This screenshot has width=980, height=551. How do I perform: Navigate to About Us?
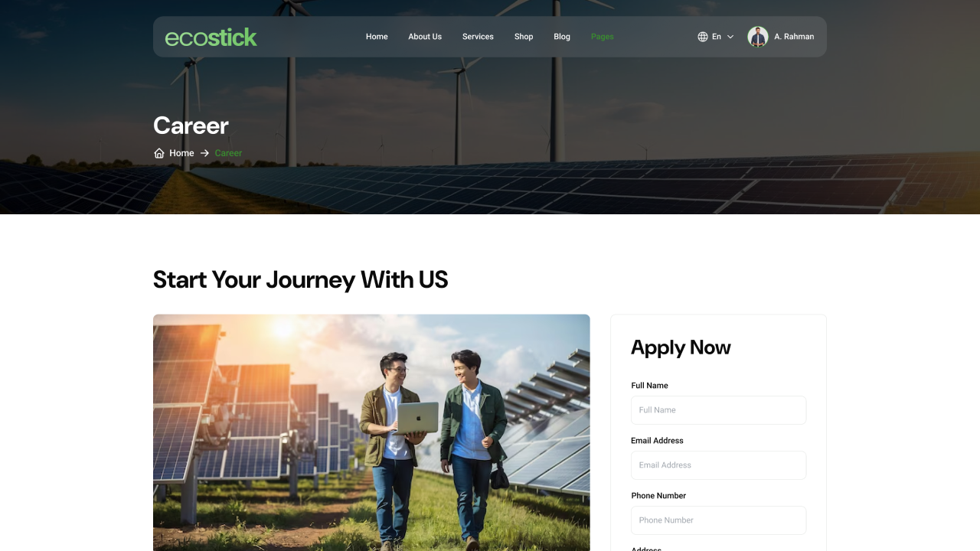(x=425, y=37)
